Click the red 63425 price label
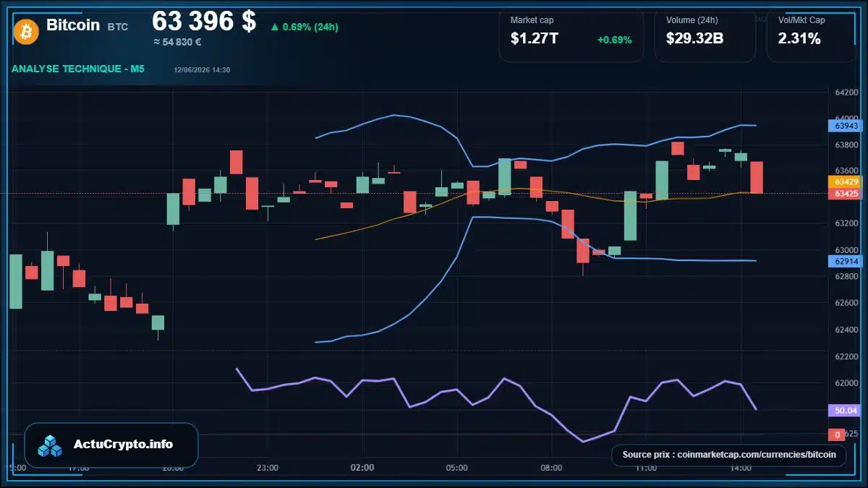The image size is (868, 488). [x=846, y=194]
